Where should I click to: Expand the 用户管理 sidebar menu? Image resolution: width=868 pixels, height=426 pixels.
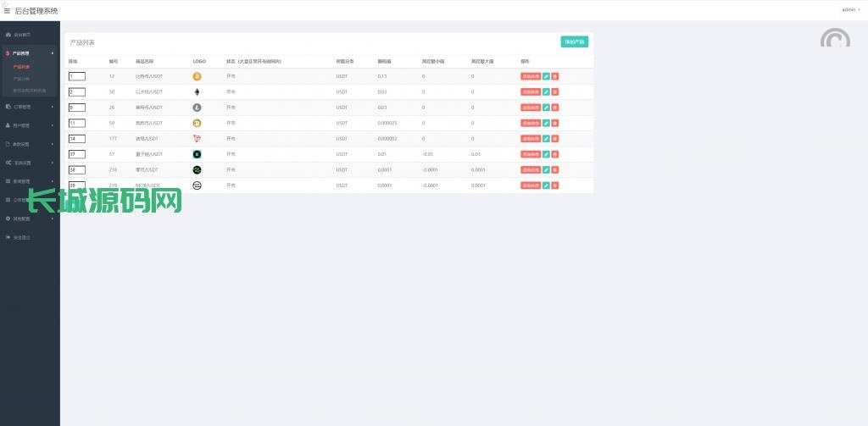click(x=24, y=125)
